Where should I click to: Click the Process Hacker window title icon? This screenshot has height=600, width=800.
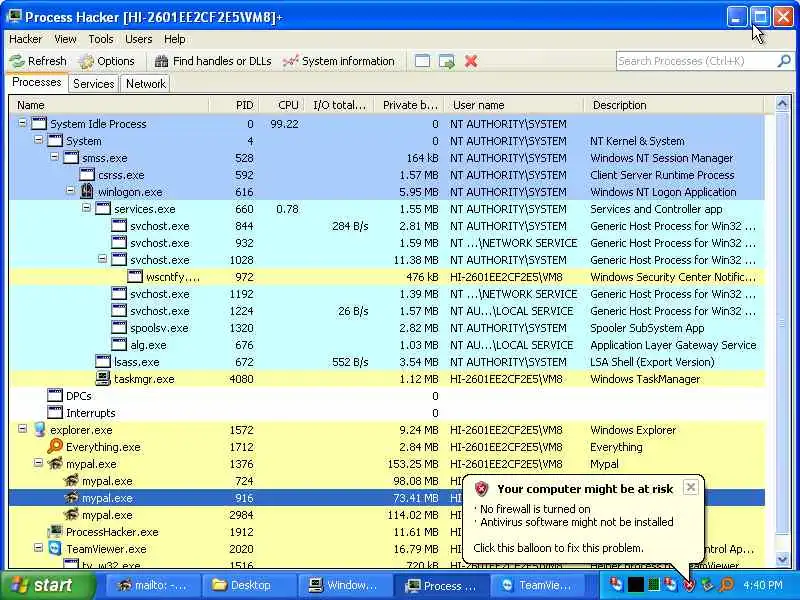[14, 16]
